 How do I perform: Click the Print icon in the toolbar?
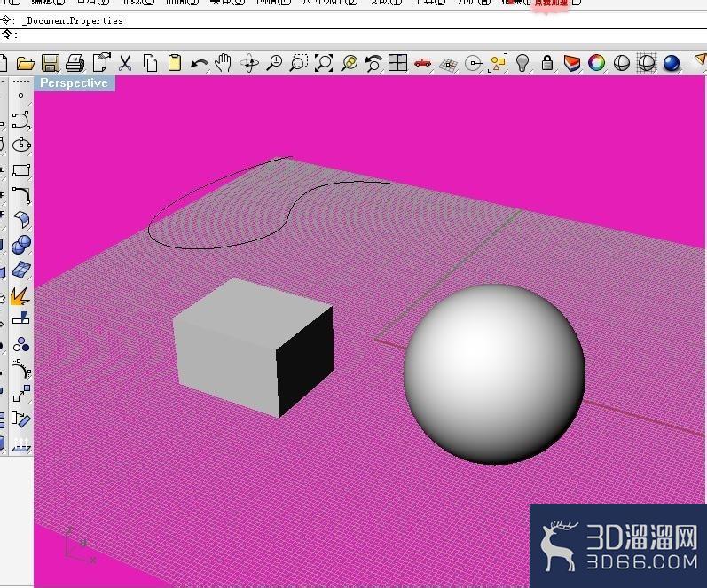tap(75, 63)
